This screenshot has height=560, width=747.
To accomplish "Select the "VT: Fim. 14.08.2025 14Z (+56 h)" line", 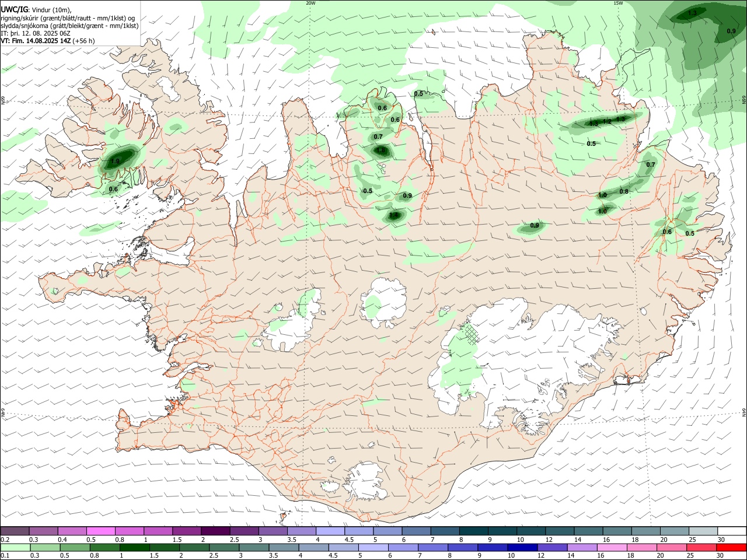I will 48,41.
